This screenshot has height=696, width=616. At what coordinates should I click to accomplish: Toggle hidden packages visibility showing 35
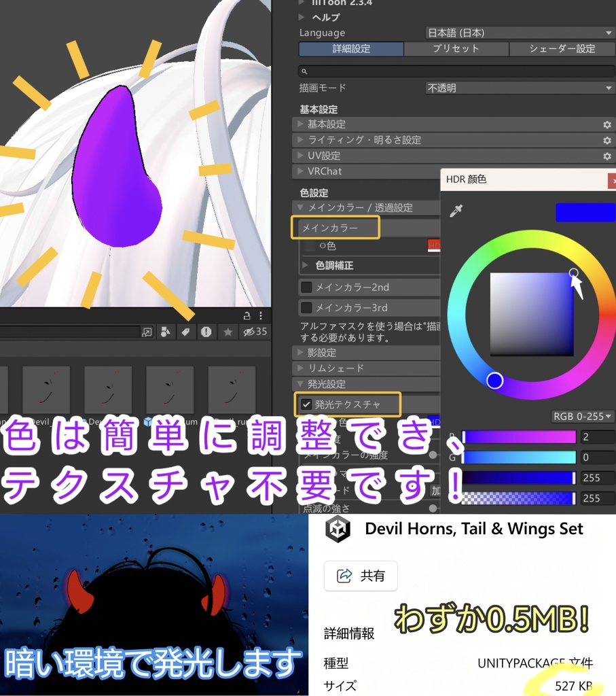255,332
